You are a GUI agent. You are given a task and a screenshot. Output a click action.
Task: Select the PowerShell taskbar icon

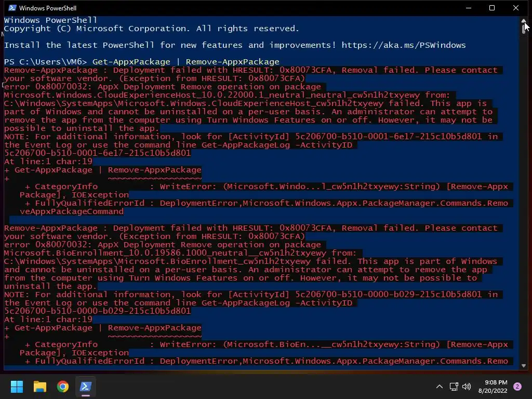86,387
